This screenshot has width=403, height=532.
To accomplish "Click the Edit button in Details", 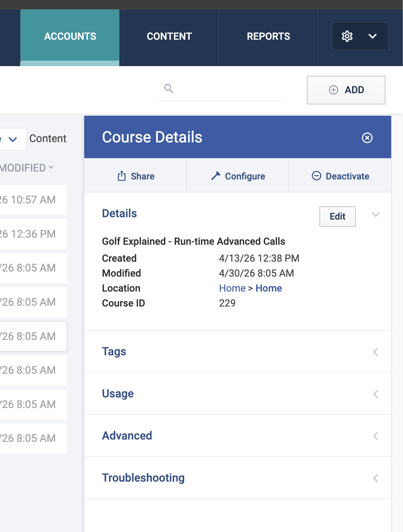I will pyautogui.click(x=338, y=216).
